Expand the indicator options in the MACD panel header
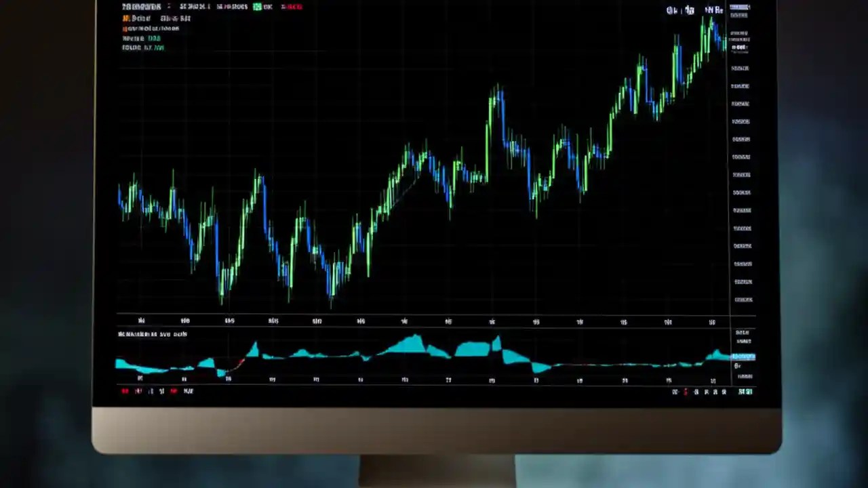This screenshot has width=868, height=488. coord(153,333)
